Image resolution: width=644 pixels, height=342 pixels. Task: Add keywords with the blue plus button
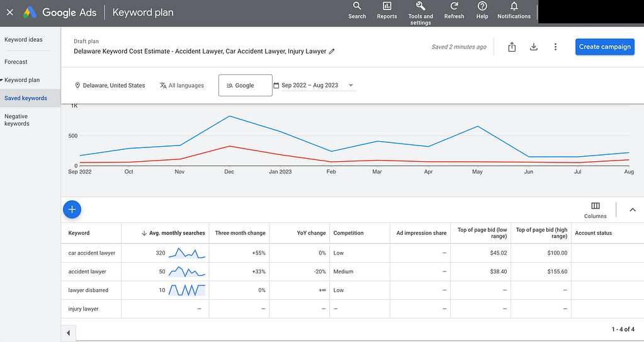click(72, 210)
